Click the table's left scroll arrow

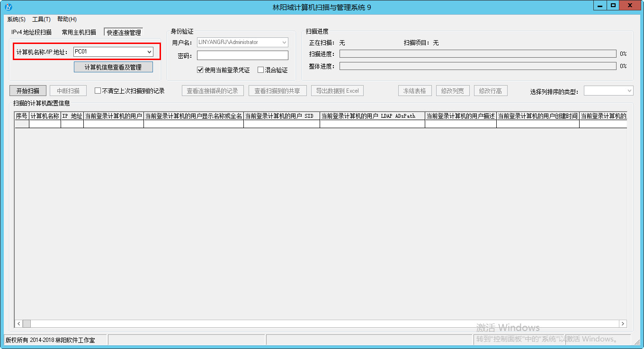tap(19, 323)
